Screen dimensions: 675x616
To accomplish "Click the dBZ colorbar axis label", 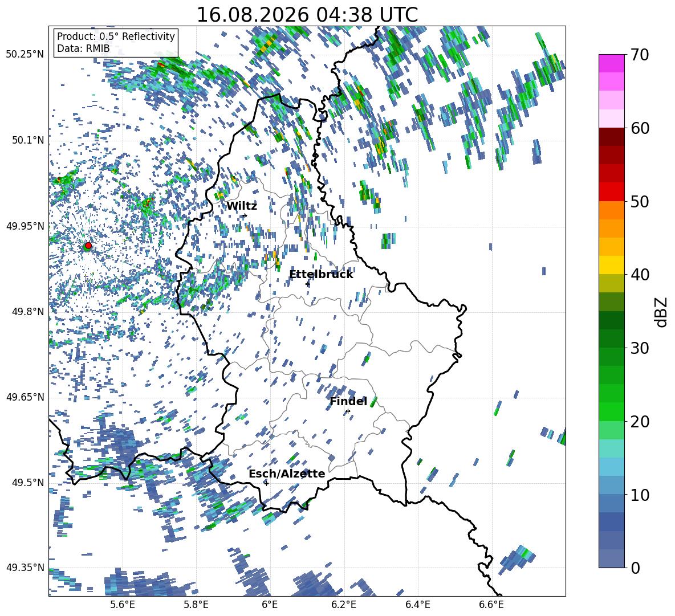I will pos(662,312).
